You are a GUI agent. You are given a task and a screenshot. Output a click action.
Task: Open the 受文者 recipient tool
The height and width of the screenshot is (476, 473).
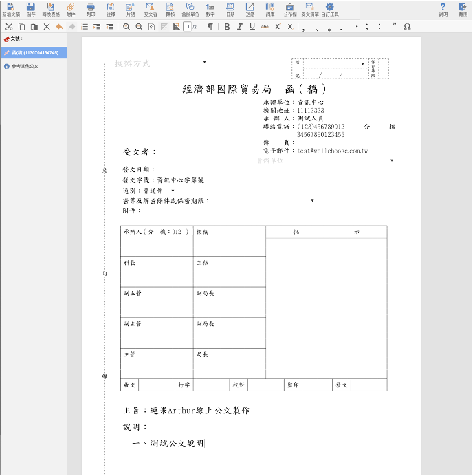tap(150, 10)
